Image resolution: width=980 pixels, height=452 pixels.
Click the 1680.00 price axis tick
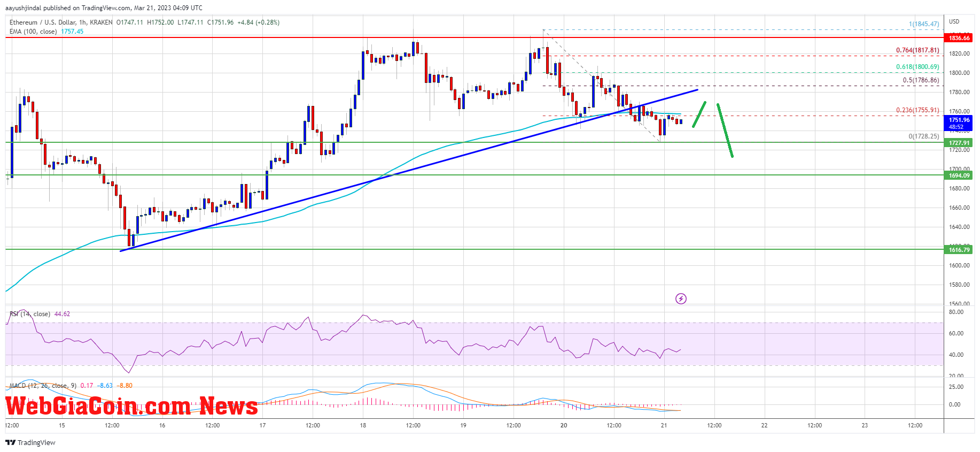coord(959,188)
